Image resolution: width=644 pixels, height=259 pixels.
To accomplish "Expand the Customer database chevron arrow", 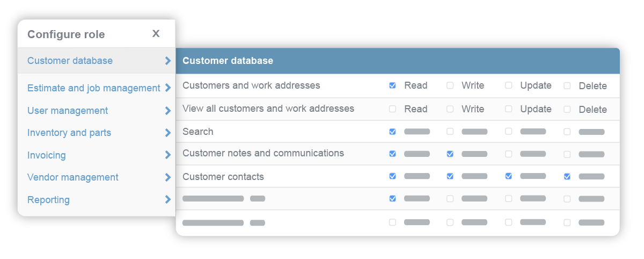I will tap(168, 61).
